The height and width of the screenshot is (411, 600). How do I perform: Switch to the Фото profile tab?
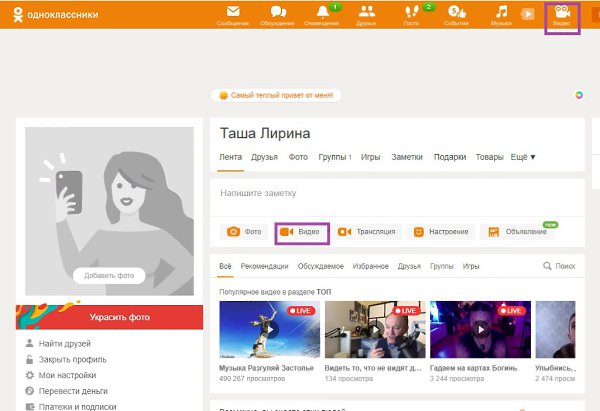point(297,157)
